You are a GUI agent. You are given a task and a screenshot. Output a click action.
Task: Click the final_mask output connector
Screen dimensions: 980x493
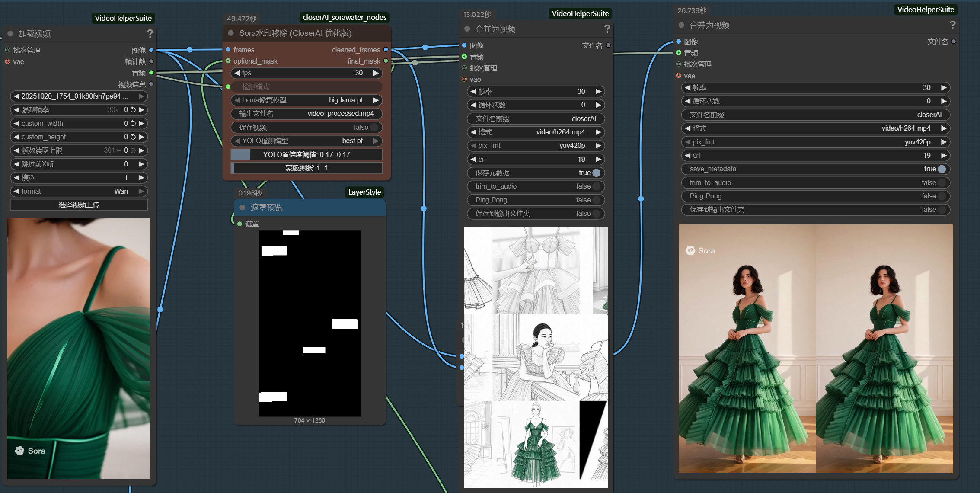(x=386, y=61)
